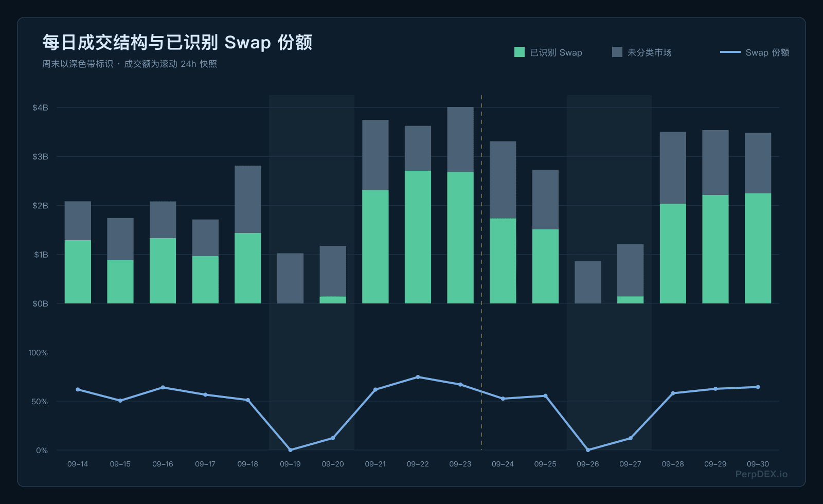Image resolution: width=823 pixels, height=504 pixels.
Task: Click the 09-27 date label
Action: pos(631,464)
